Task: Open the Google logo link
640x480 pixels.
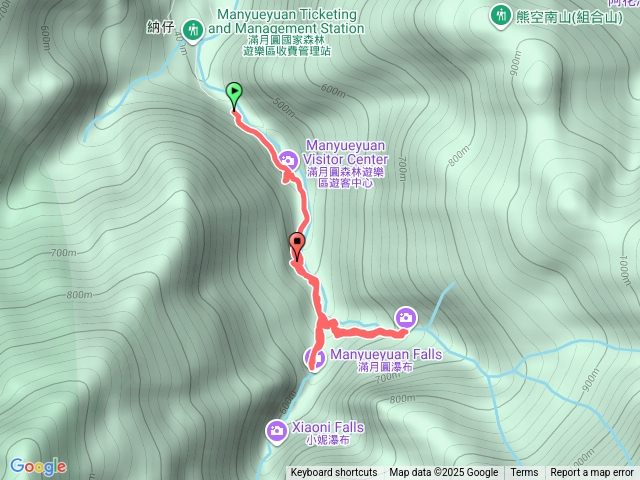Action: 38,467
